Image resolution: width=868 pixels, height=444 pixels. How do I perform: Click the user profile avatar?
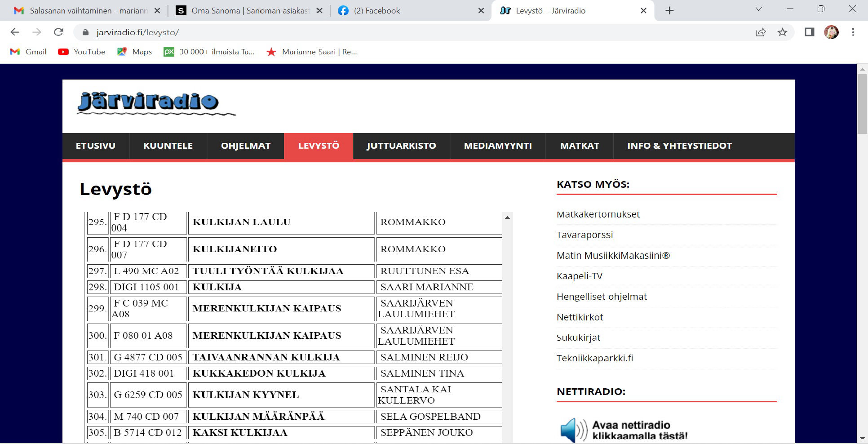click(831, 32)
